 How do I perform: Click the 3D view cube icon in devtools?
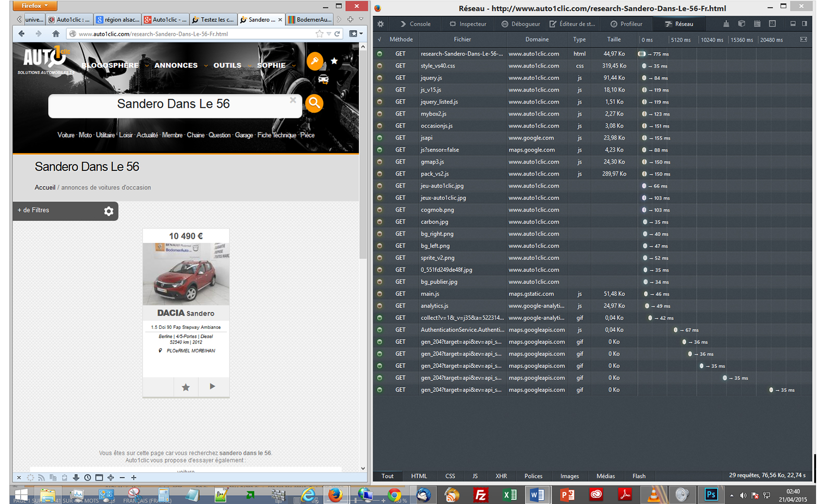(x=742, y=24)
